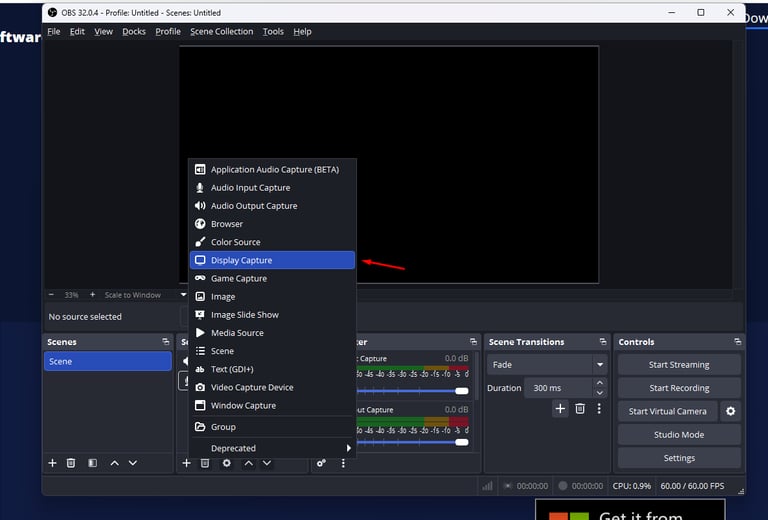Click the connection signal bars icon in status bar
The image size is (768, 520).
pos(487,486)
